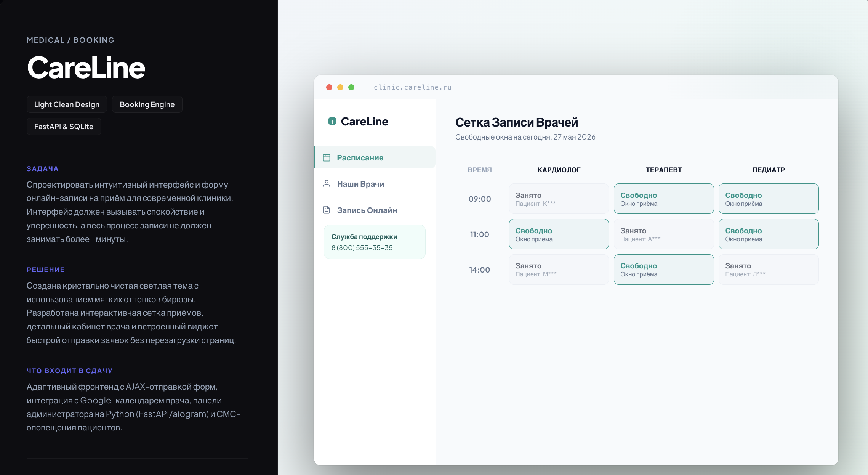Open the Запись Онлайн sidebar item
The image size is (868, 475).
(375, 210)
